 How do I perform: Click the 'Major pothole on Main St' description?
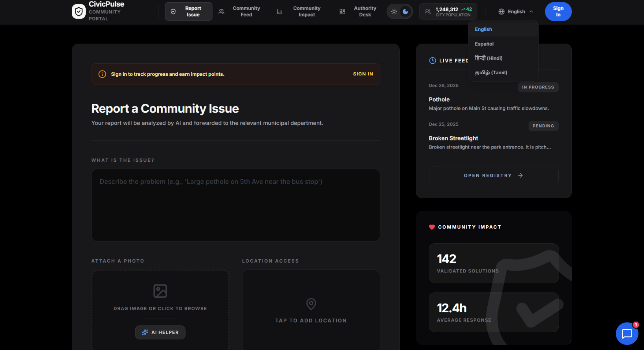click(489, 108)
